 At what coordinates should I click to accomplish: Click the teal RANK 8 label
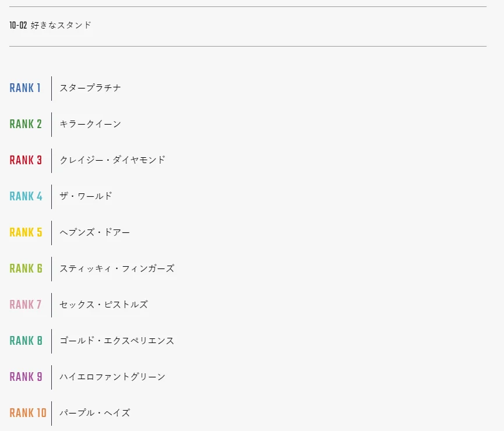click(26, 341)
